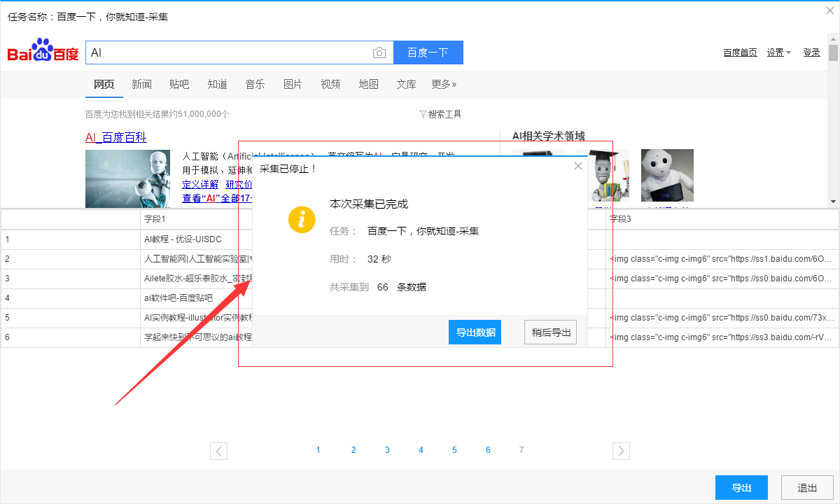Expand the 设置 dropdown menu
Screen dimensions: 840x504
pos(778,52)
